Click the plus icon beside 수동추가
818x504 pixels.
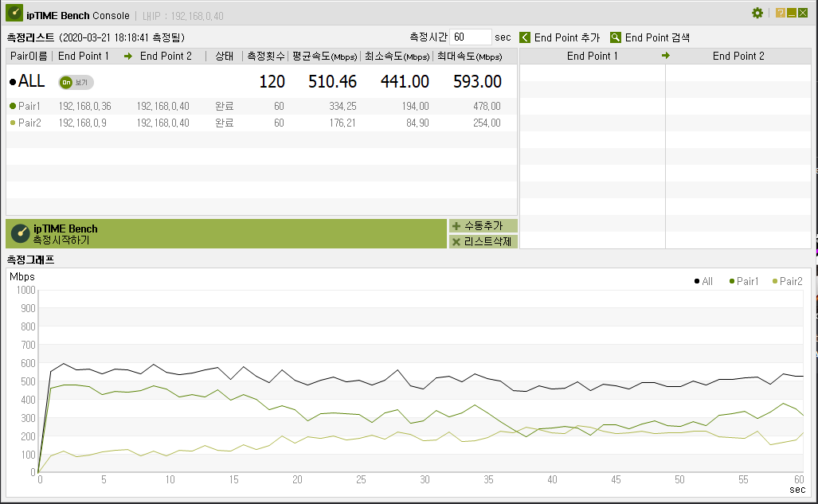tap(456, 226)
